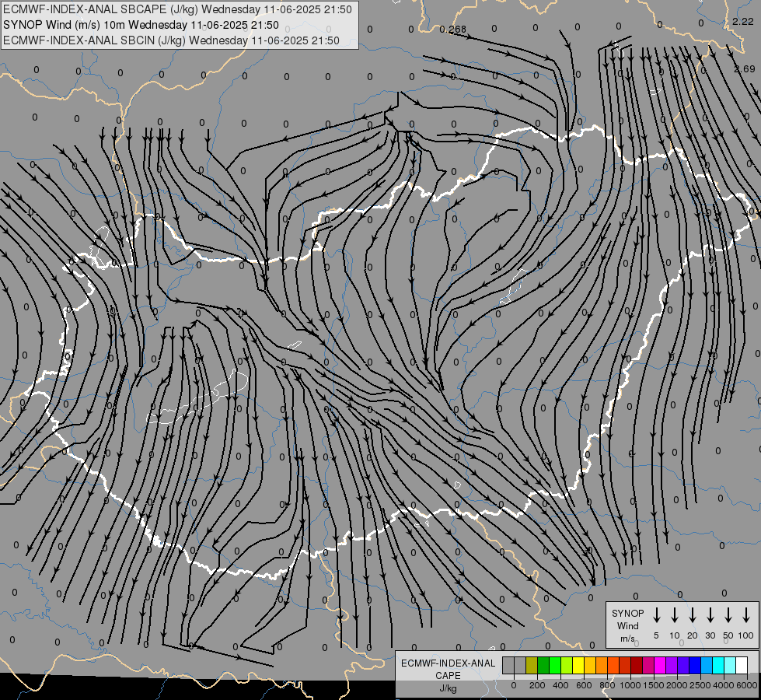This screenshot has width=761, height=700.
Task: Click the 6000 tick label on CAPE scale
Action: point(747,685)
